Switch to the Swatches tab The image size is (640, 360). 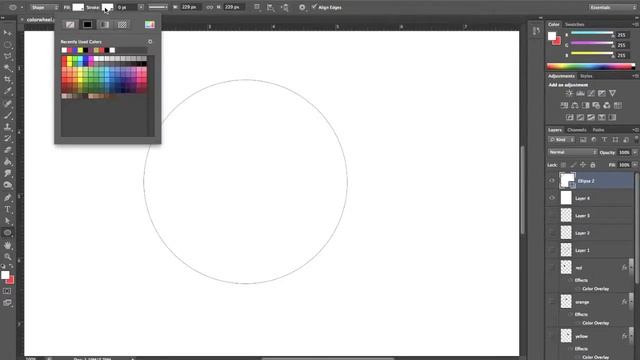point(574,24)
